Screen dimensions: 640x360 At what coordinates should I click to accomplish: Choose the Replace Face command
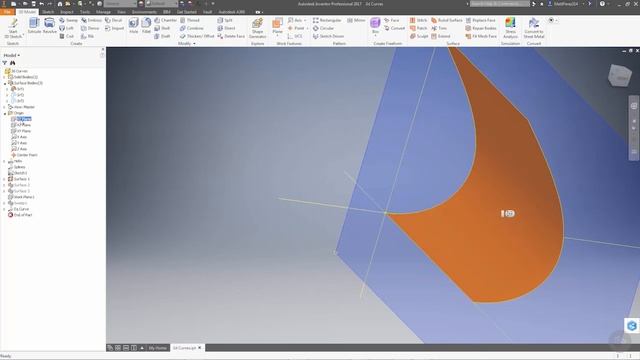[480, 20]
